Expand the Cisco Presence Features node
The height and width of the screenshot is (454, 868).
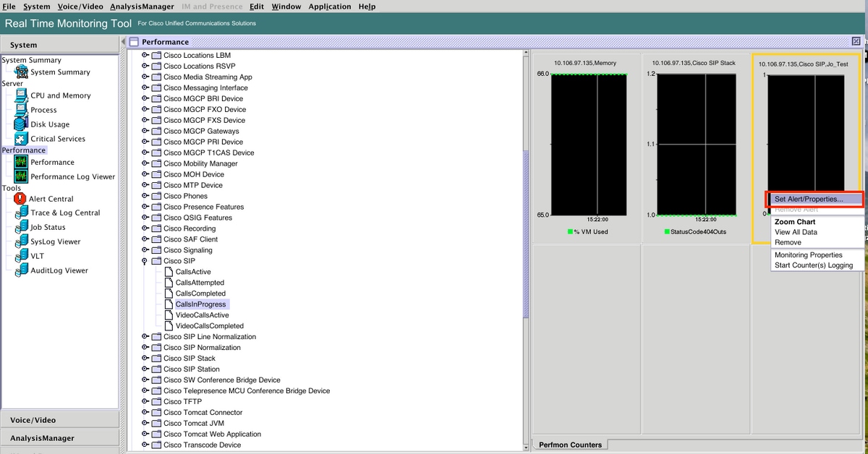pos(145,207)
